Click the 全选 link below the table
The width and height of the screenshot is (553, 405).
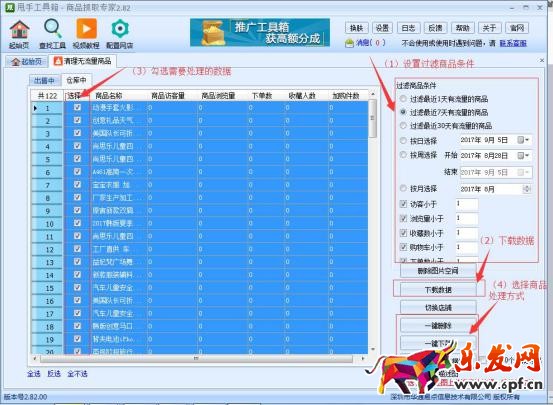pyautogui.click(x=34, y=374)
